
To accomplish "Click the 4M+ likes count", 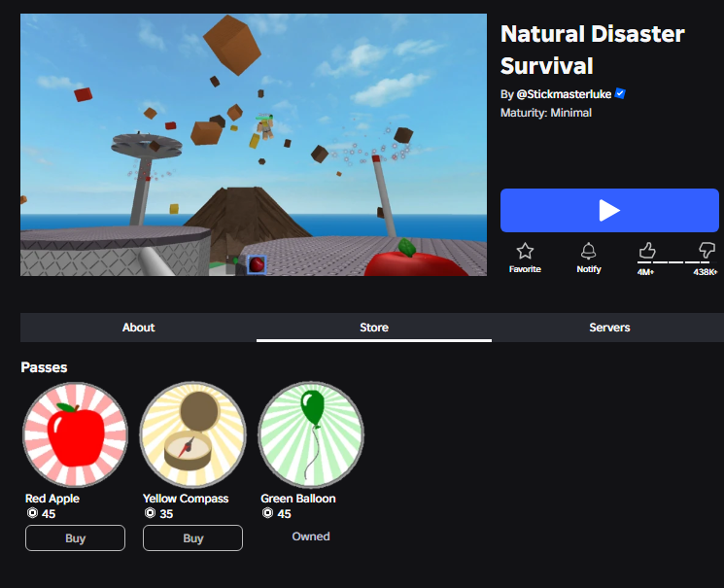I will pyautogui.click(x=645, y=272).
